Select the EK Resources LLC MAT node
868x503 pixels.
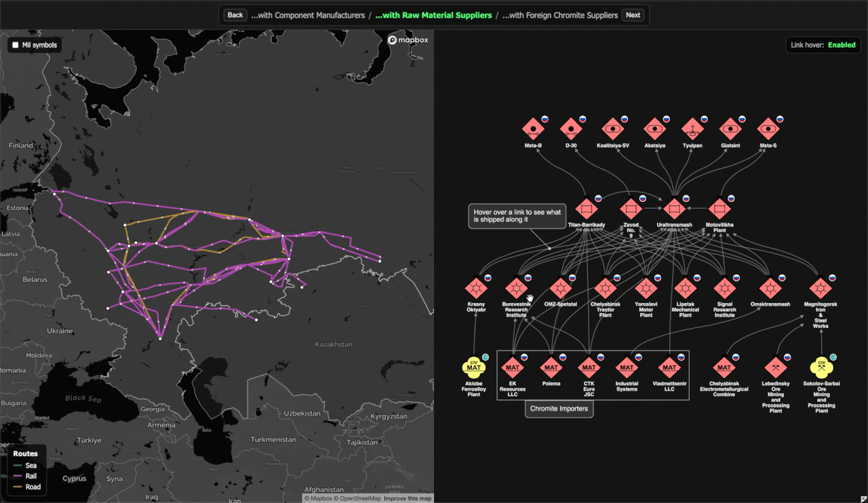point(513,367)
